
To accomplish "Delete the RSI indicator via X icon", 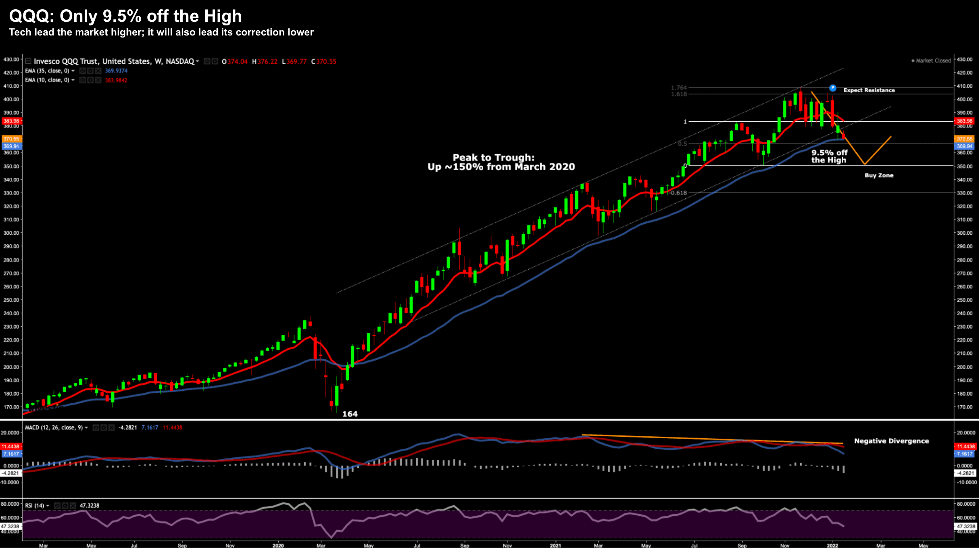I will (x=73, y=505).
